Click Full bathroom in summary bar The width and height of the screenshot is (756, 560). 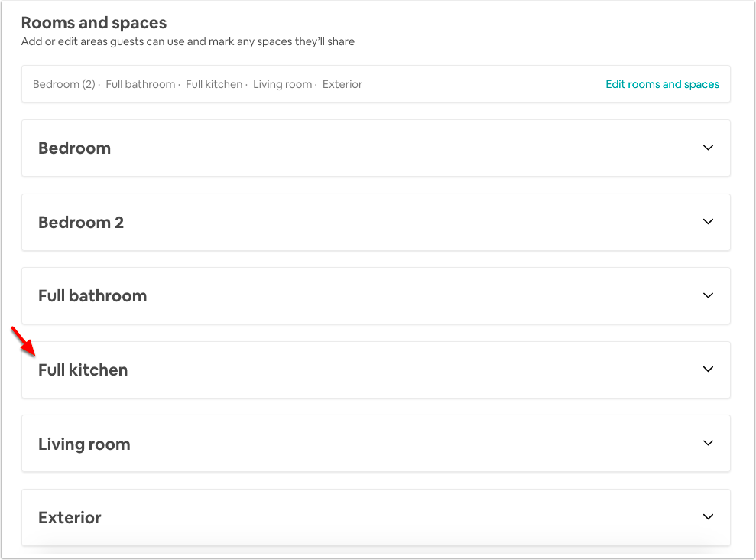pyautogui.click(x=141, y=84)
